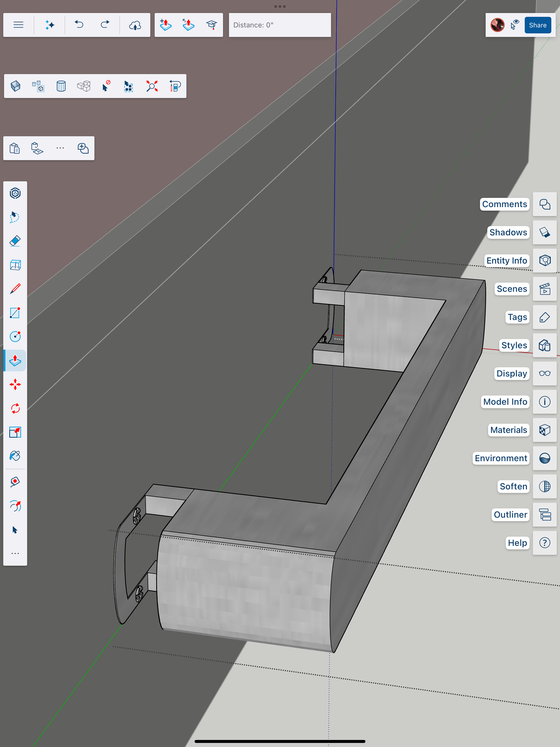Image resolution: width=560 pixels, height=747 pixels.
Task: Expand more tools ellipsis in left toolbar
Action: pos(15,554)
